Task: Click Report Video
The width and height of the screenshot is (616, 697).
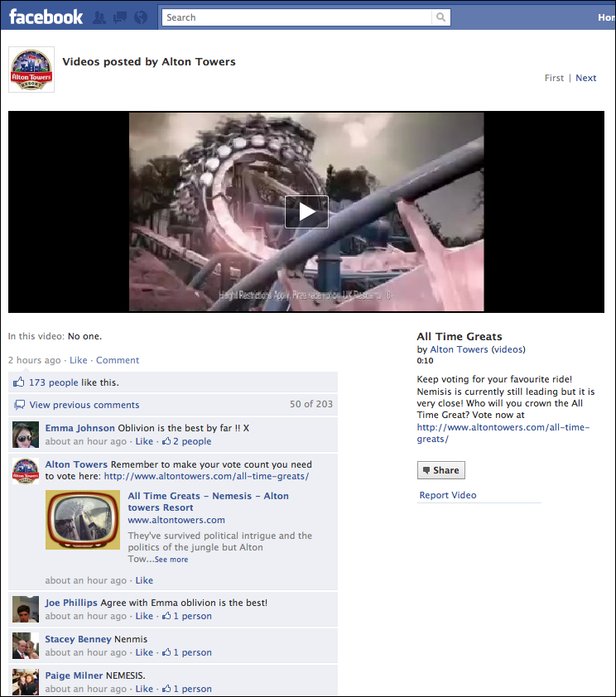Action: click(448, 495)
